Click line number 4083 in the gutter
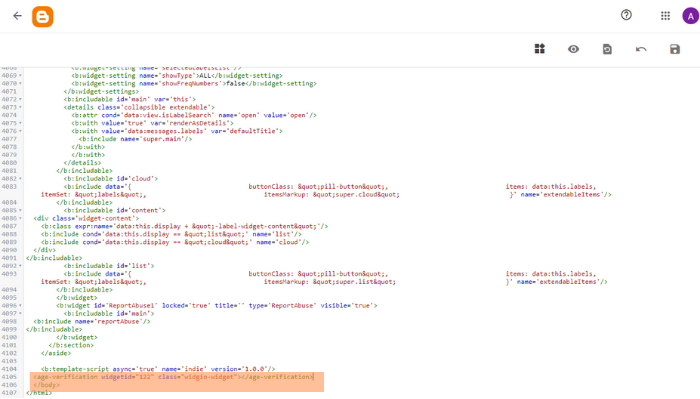The width and height of the screenshot is (700, 399). pyautogui.click(x=9, y=187)
